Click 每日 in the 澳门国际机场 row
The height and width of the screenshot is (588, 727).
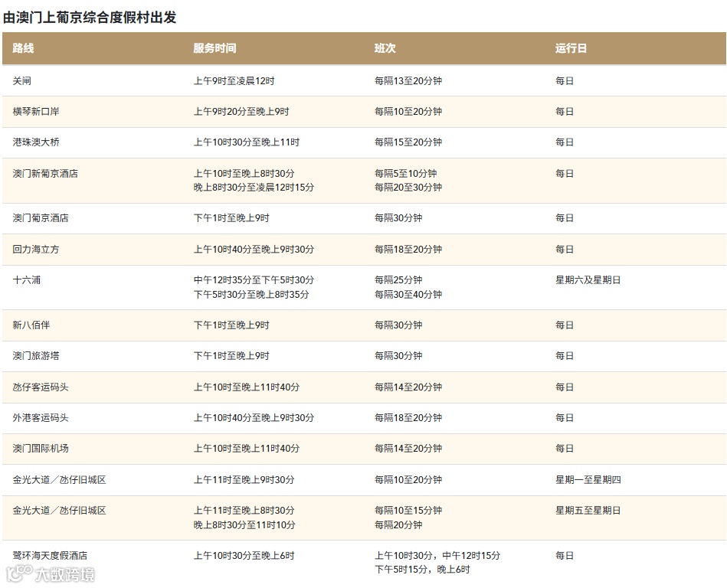click(x=565, y=448)
